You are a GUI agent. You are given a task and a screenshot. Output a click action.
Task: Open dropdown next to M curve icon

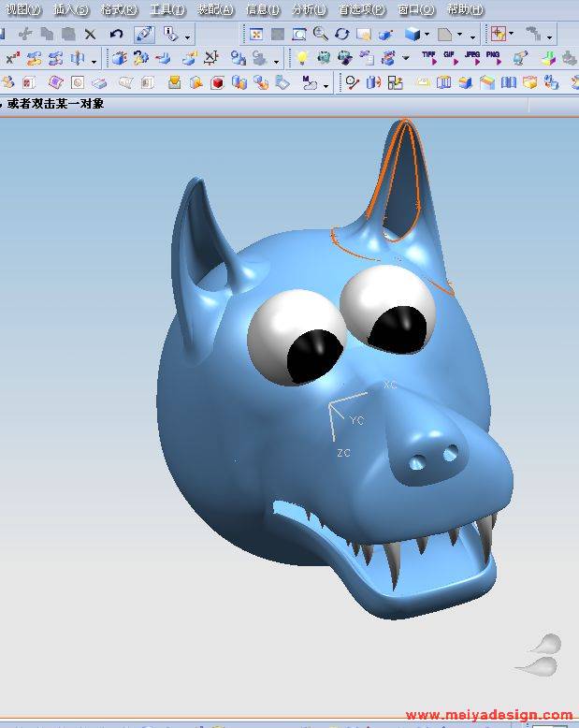(x=326, y=86)
